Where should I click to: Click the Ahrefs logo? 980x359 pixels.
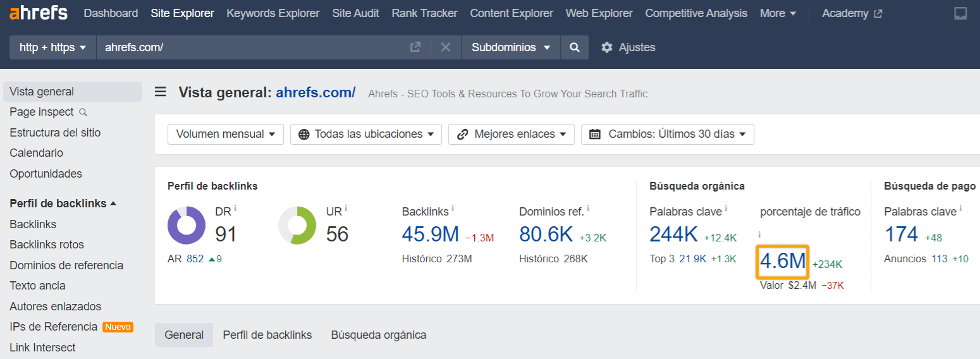pos(39,13)
